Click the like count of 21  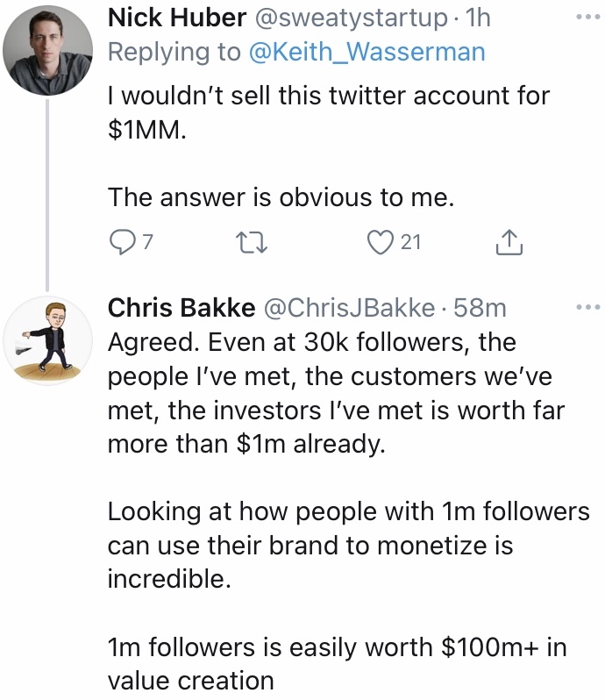point(410,243)
